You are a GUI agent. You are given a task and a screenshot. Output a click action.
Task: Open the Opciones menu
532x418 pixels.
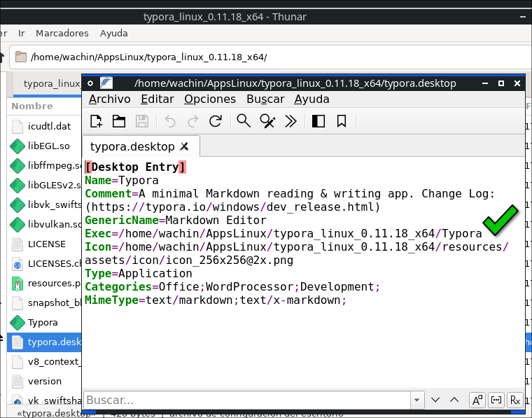click(210, 99)
